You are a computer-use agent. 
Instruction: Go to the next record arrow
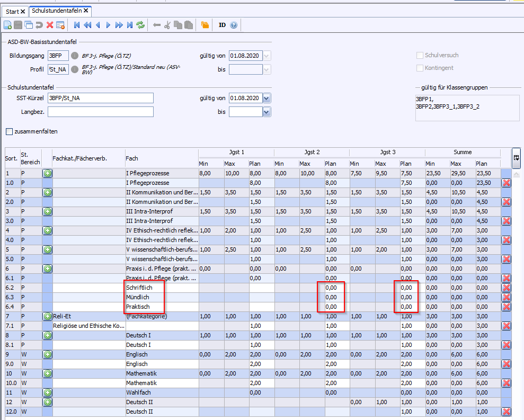coord(109,25)
